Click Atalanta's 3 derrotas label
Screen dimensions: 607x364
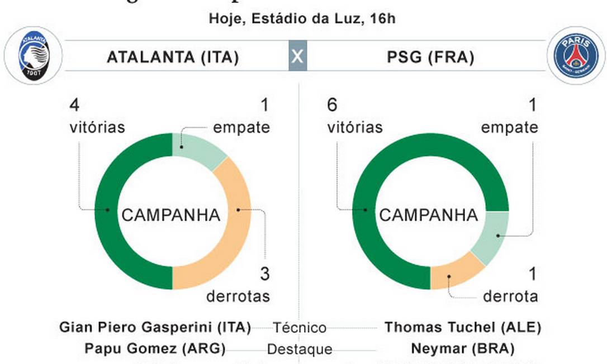point(239,285)
